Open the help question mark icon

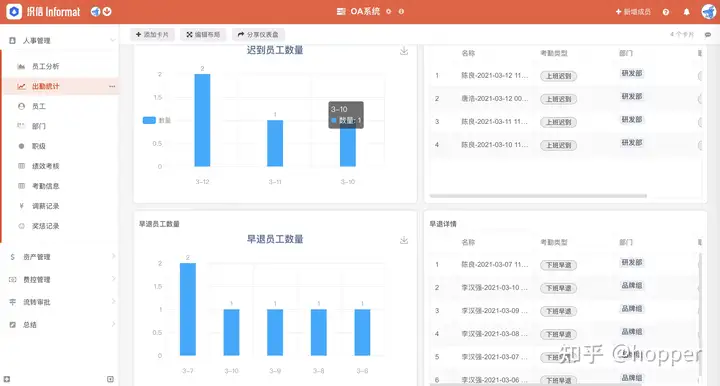[x=666, y=12]
